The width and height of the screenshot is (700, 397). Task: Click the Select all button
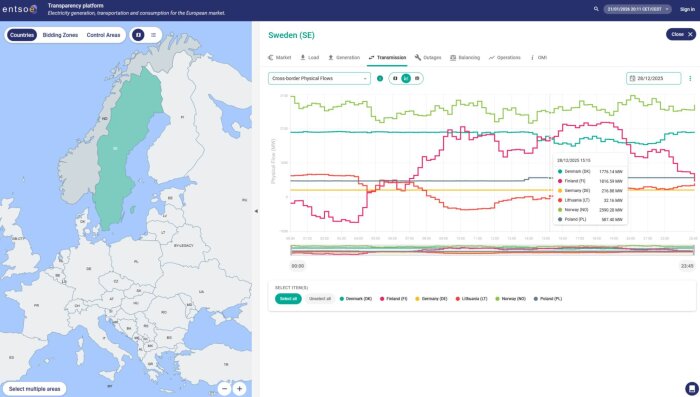point(288,299)
